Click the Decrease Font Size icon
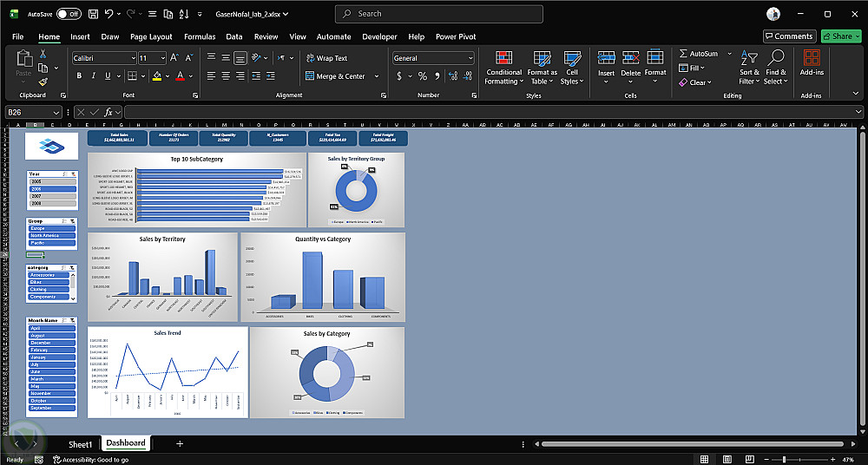Screen dimensions: 868x465 point(188,57)
